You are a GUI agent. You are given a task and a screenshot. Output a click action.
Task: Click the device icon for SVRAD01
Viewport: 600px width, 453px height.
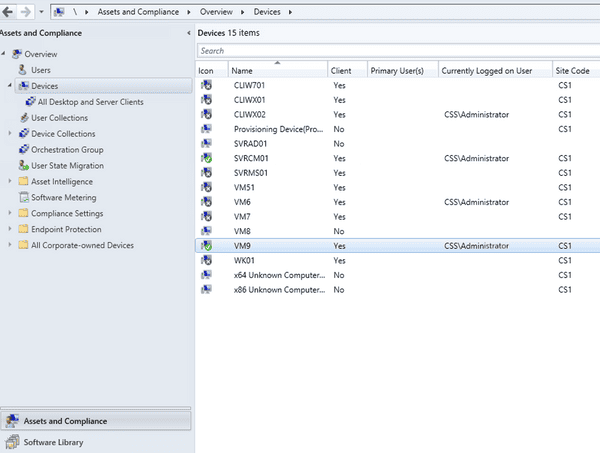[x=207, y=143]
